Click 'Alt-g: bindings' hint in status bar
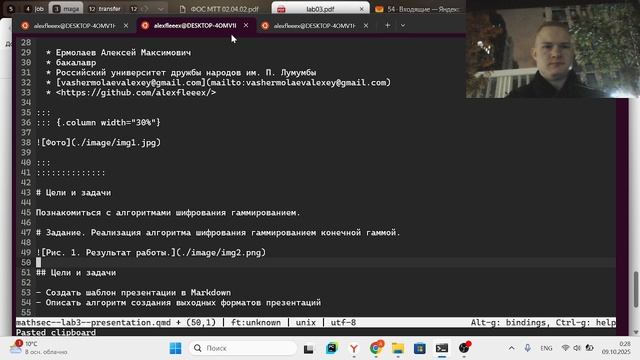The width and height of the screenshot is (640, 360). coord(508,322)
